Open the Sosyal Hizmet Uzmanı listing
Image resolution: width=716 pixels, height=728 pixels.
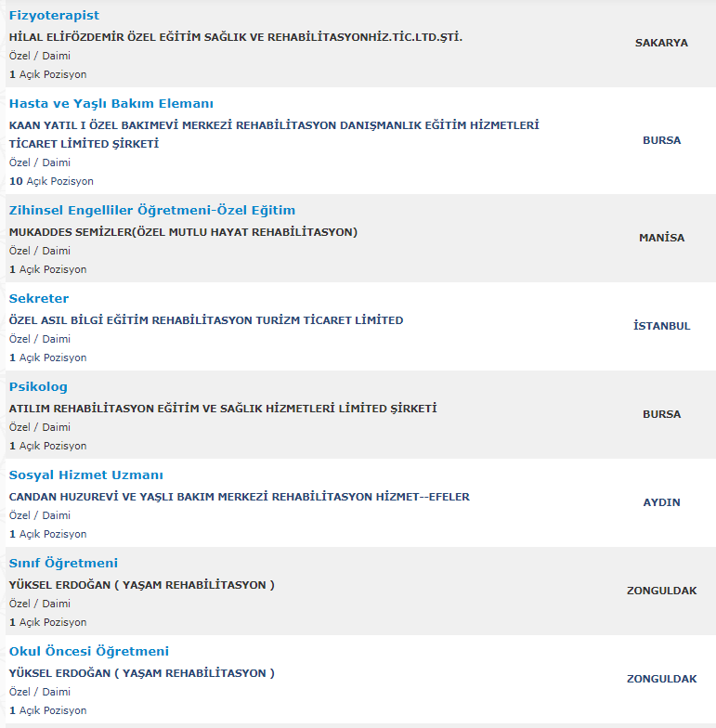(85, 475)
